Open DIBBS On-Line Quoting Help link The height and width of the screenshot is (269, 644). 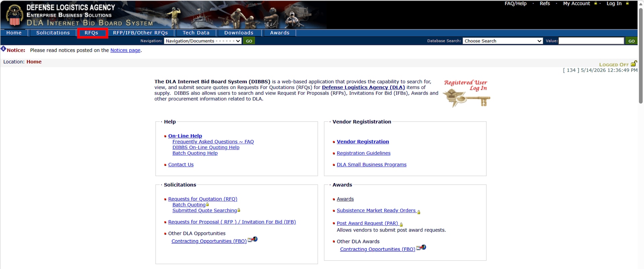[206, 147]
